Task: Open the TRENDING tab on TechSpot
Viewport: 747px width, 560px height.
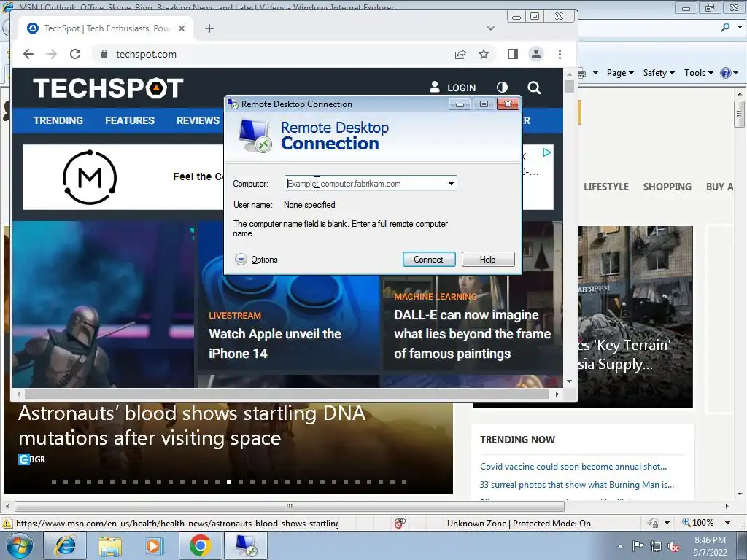Action: tap(58, 120)
